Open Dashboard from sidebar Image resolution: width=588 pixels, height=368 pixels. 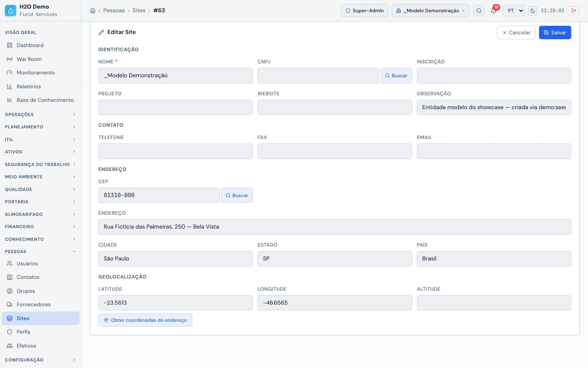(41, 45)
